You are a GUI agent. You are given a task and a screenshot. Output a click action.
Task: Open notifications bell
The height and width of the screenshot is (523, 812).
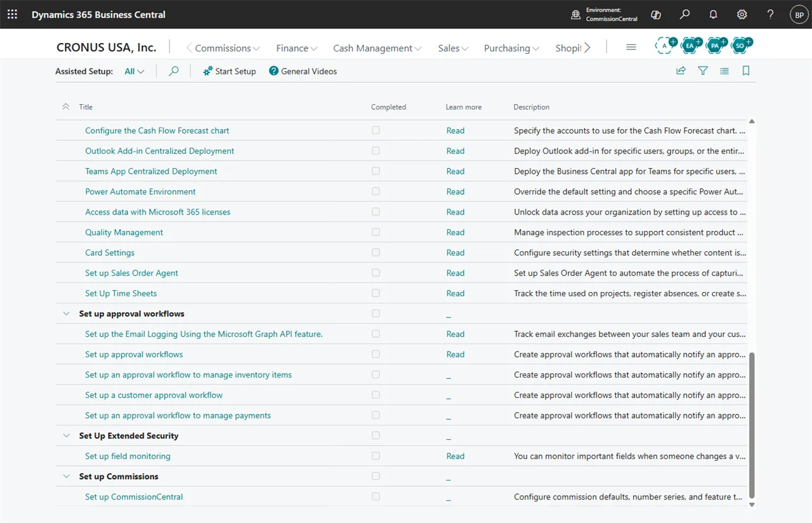click(713, 15)
